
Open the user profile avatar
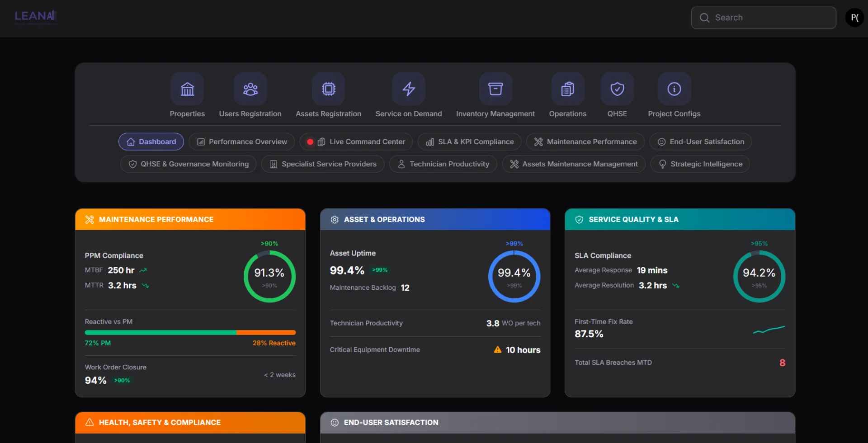pyautogui.click(x=854, y=18)
